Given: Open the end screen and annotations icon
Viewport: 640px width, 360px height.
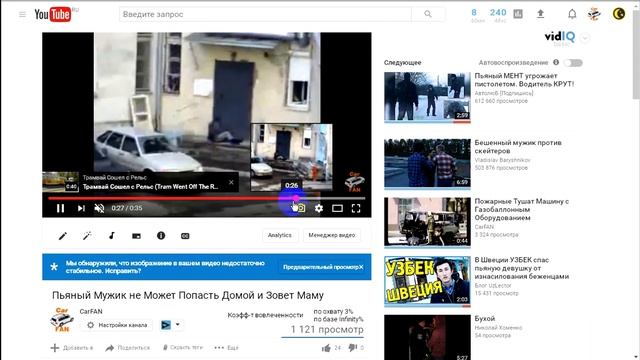Looking at the screenshot, I should point(136,236).
